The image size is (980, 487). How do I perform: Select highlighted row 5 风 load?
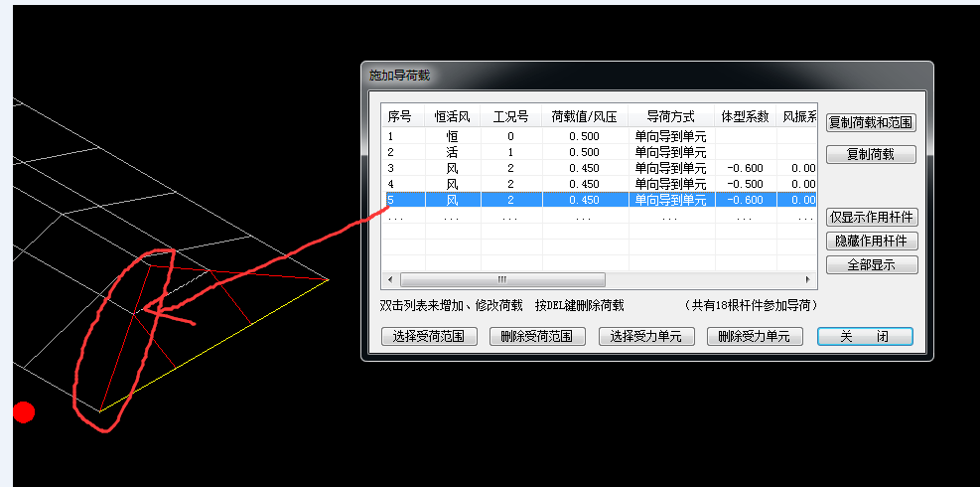(x=600, y=200)
